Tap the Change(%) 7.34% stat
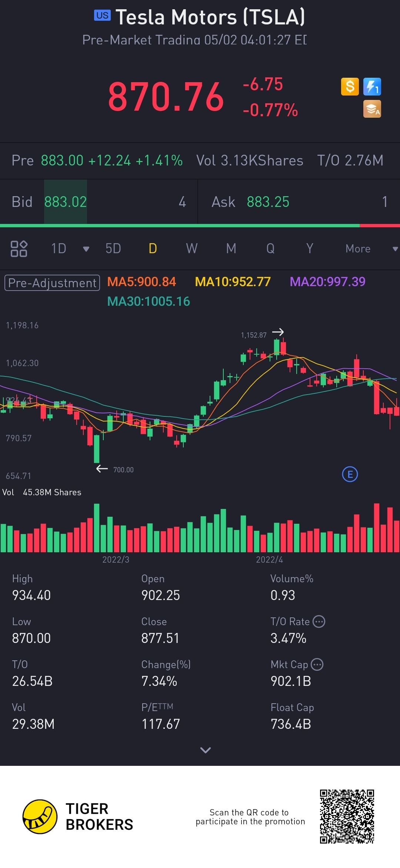Viewport: 400px width, 868px height. 166,673
